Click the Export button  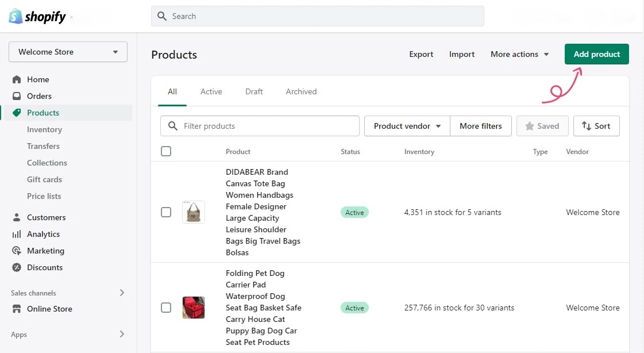(x=421, y=54)
